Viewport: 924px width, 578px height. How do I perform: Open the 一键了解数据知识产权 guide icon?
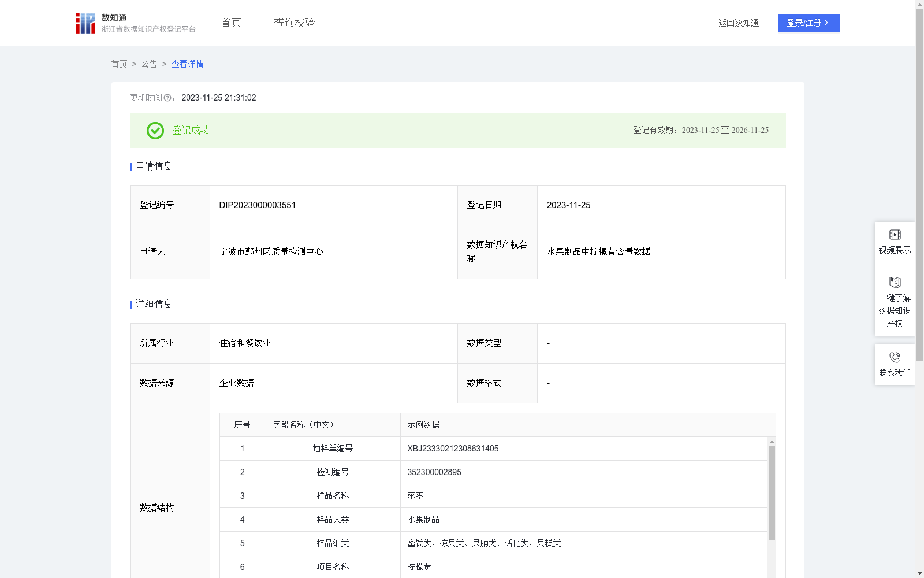[x=895, y=282]
